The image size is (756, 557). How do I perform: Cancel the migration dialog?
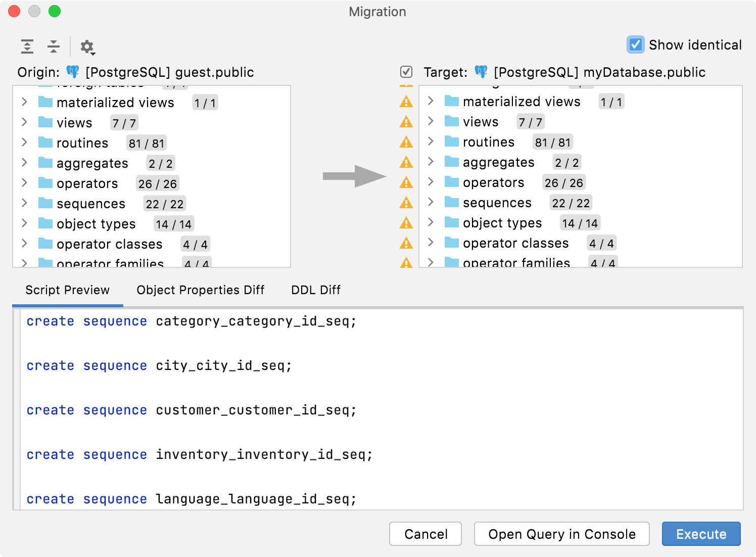pos(426,534)
